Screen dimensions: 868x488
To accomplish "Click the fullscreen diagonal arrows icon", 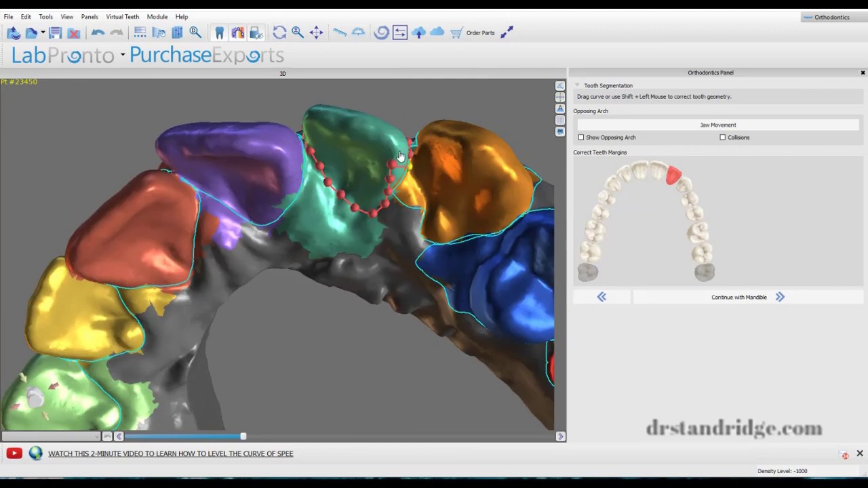I will 507,33.
